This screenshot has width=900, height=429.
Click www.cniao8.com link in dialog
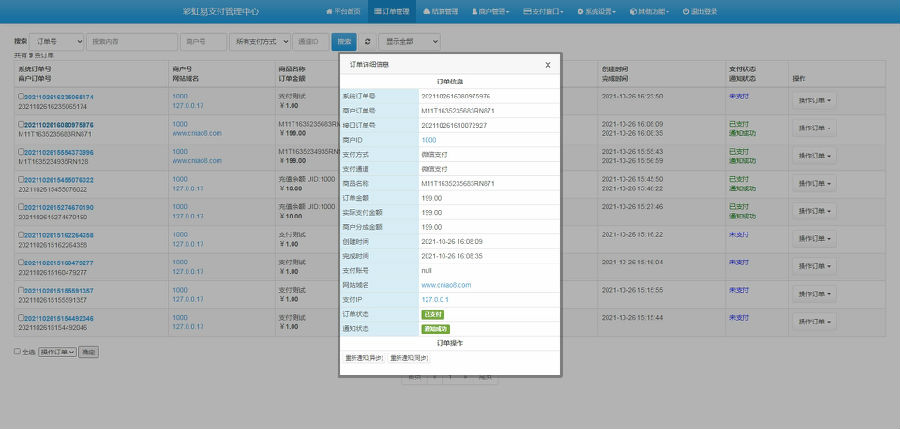click(x=446, y=285)
